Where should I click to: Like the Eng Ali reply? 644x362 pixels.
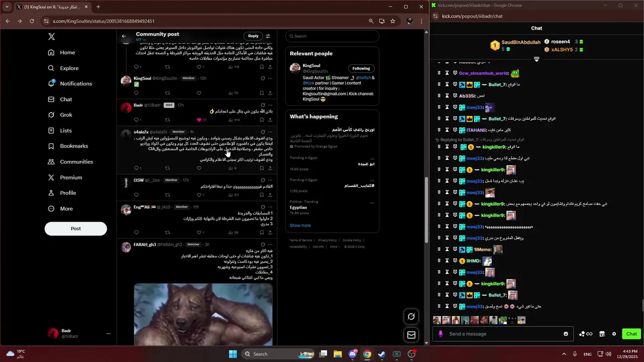pos(199,232)
